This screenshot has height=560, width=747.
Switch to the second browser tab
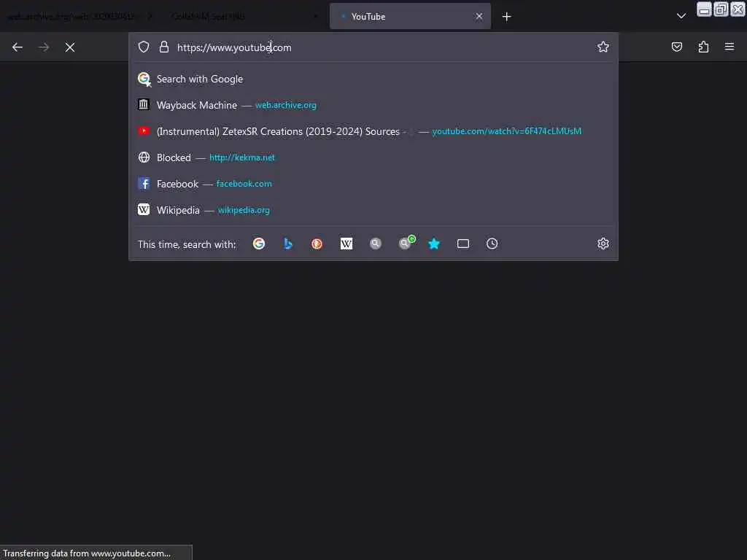pos(245,16)
